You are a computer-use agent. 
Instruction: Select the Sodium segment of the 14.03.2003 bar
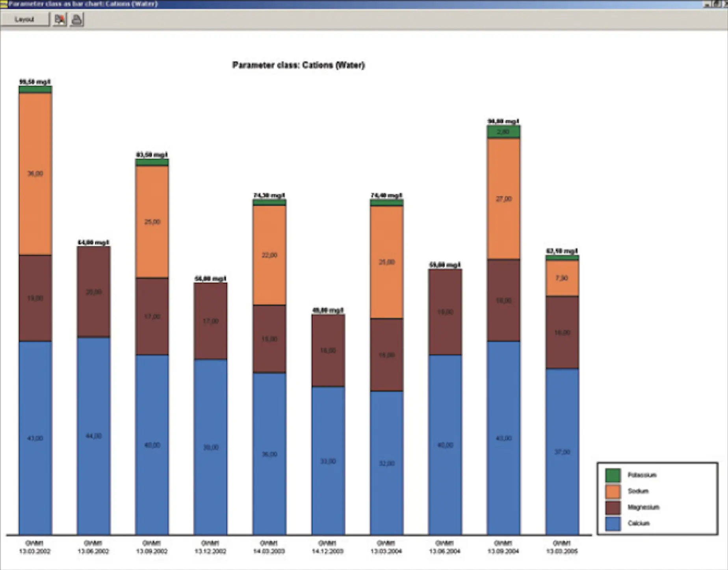269,255
